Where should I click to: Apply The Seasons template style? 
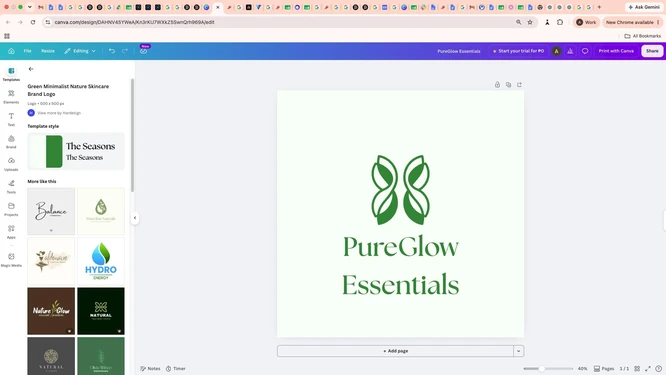tap(76, 151)
